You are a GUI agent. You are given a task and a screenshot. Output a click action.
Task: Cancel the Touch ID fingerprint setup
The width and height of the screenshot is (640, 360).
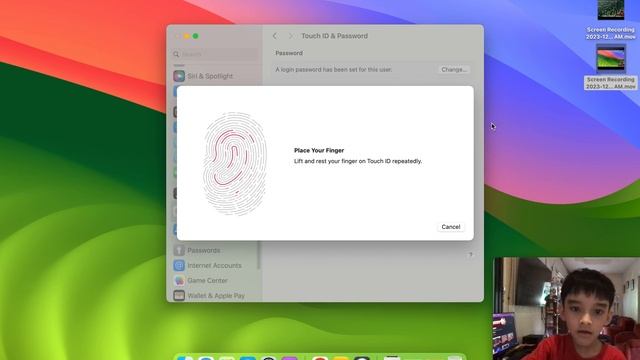coord(451,227)
